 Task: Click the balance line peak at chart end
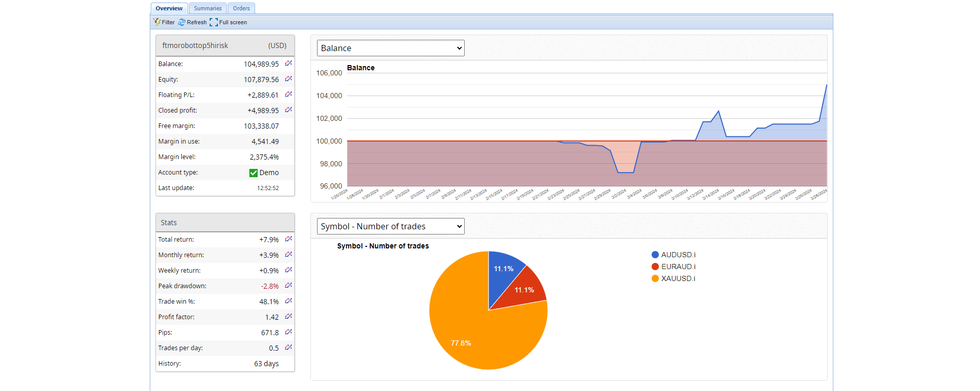[x=826, y=85]
